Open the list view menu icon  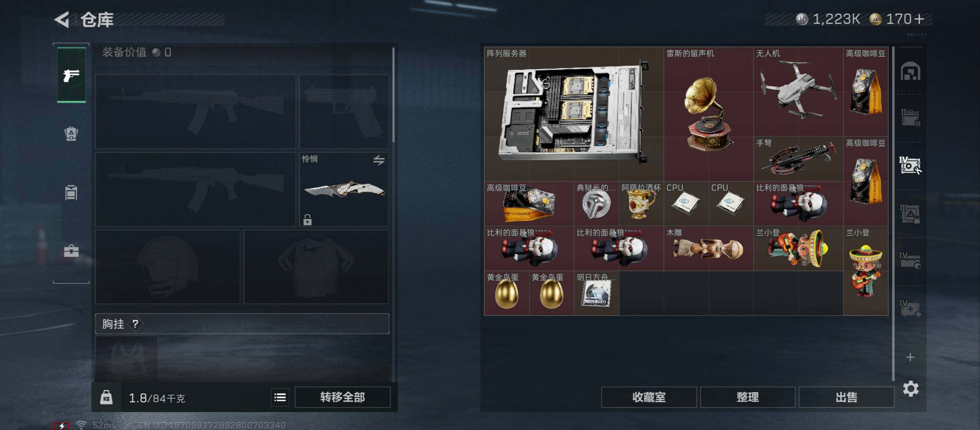(x=280, y=397)
